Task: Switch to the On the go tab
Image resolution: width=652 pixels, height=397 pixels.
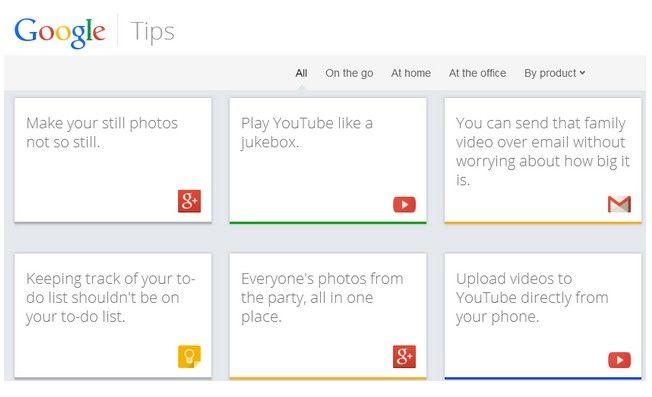Action: point(349,73)
